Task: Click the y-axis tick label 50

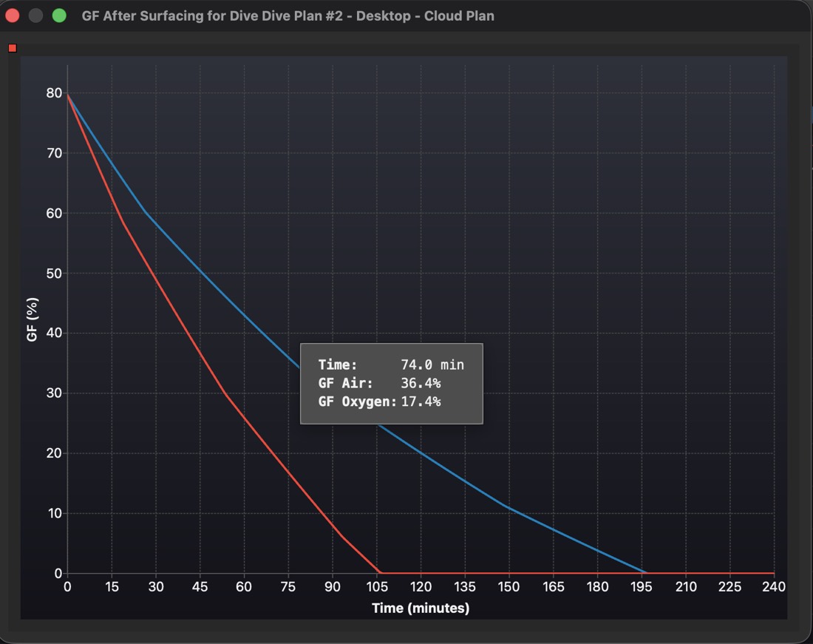Action: pyautogui.click(x=54, y=274)
